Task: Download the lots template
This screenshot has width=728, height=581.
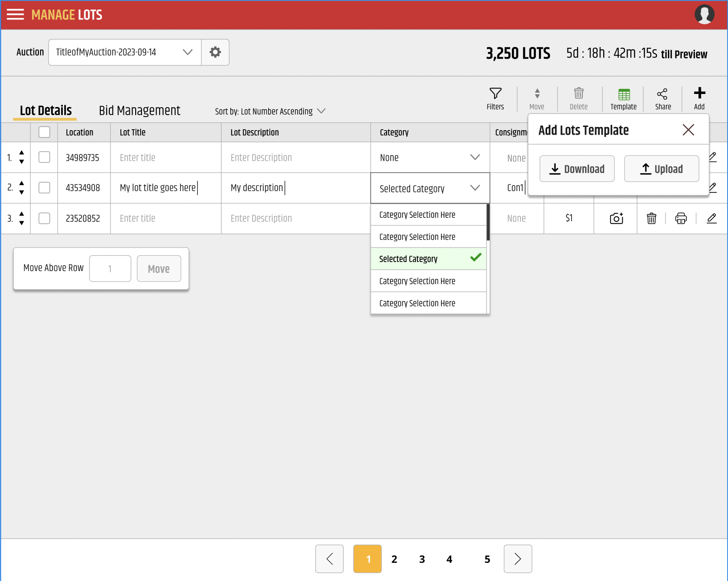Action: [x=577, y=169]
